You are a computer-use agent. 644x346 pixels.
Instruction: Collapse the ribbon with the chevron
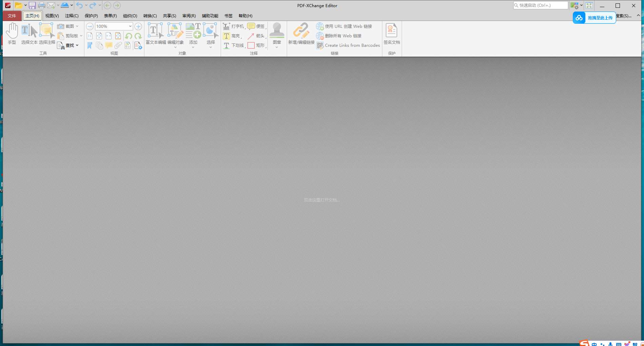(x=638, y=16)
